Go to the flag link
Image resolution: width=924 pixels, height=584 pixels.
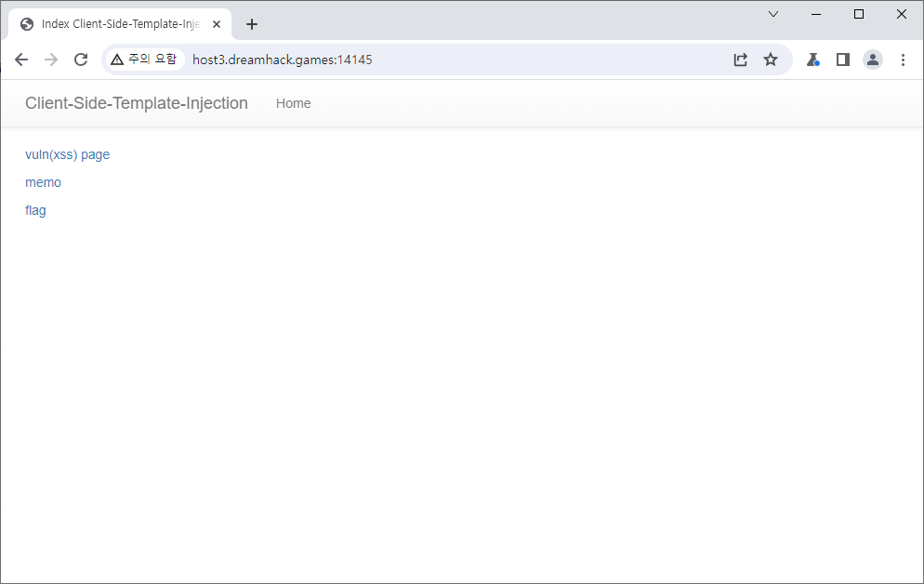(x=35, y=210)
